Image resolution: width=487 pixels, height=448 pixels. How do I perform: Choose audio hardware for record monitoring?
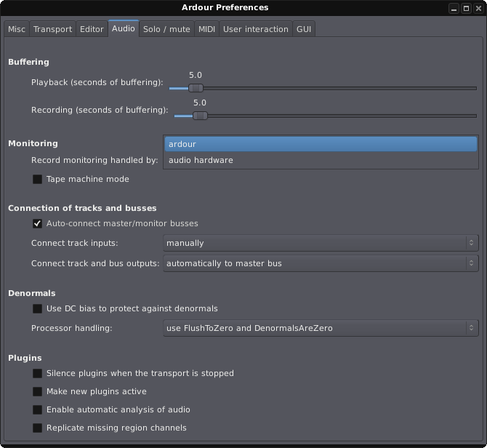click(x=201, y=160)
